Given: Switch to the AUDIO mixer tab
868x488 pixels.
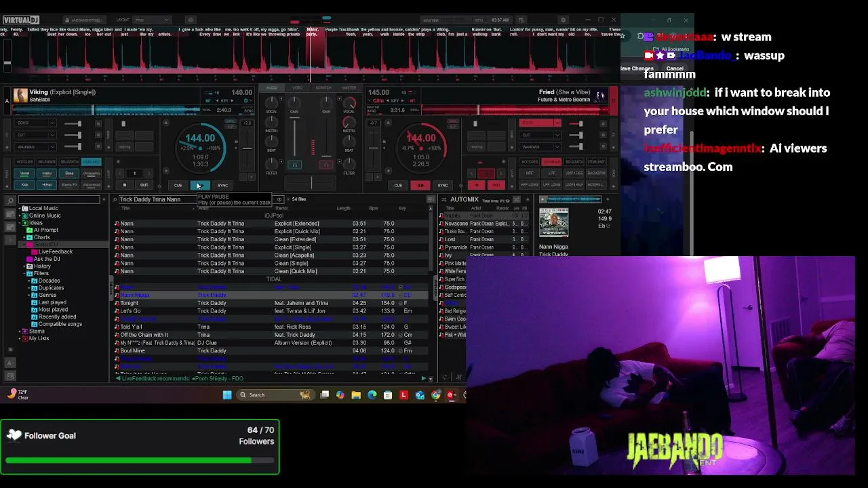Looking at the screenshot, I should [x=272, y=87].
